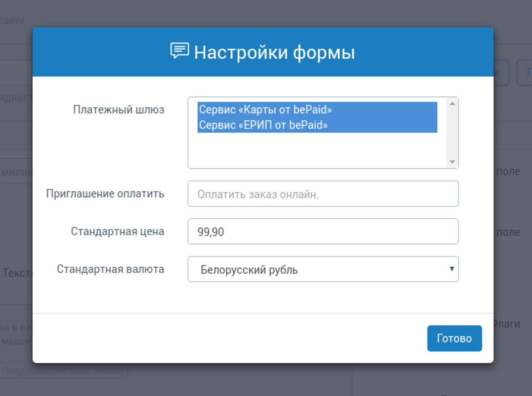The width and height of the screenshot is (532, 396).
Task: Click the Стандартная цена field with 99,90
Action: 323,231
